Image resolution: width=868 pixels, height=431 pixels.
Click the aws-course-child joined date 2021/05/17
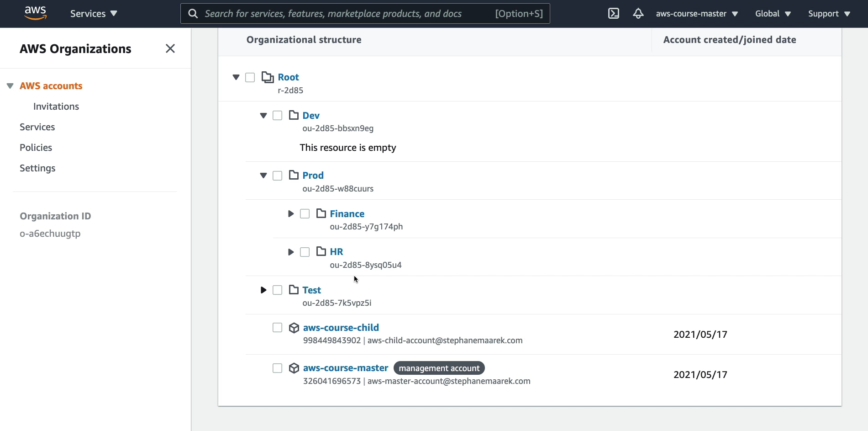click(x=700, y=335)
